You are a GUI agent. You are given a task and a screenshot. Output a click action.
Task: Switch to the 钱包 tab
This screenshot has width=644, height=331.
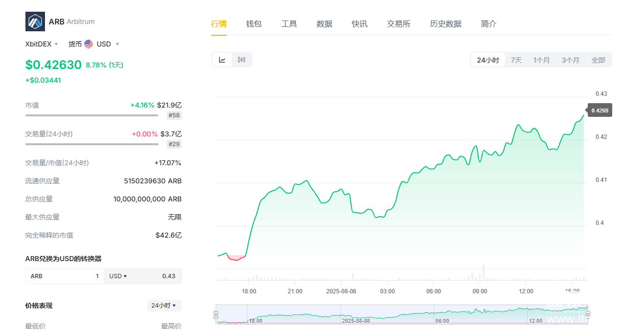pyautogui.click(x=254, y=24)
